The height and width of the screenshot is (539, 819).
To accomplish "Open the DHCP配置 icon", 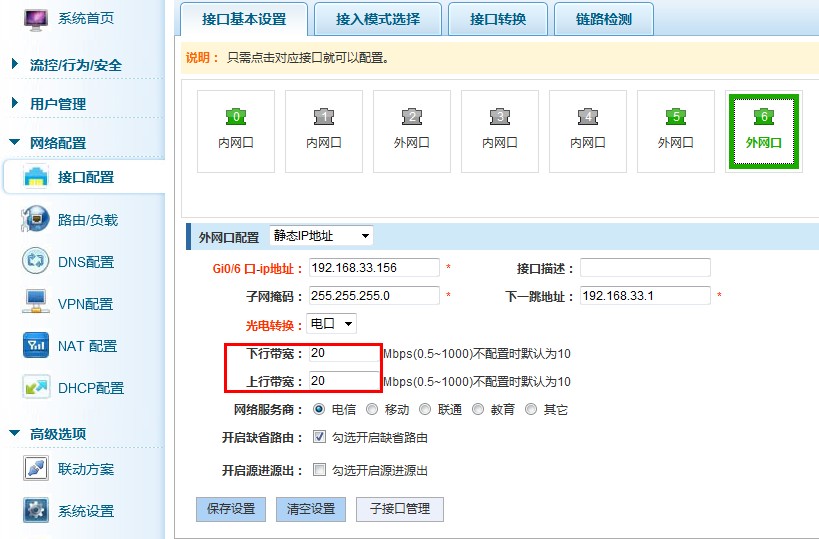I will 36,388.
